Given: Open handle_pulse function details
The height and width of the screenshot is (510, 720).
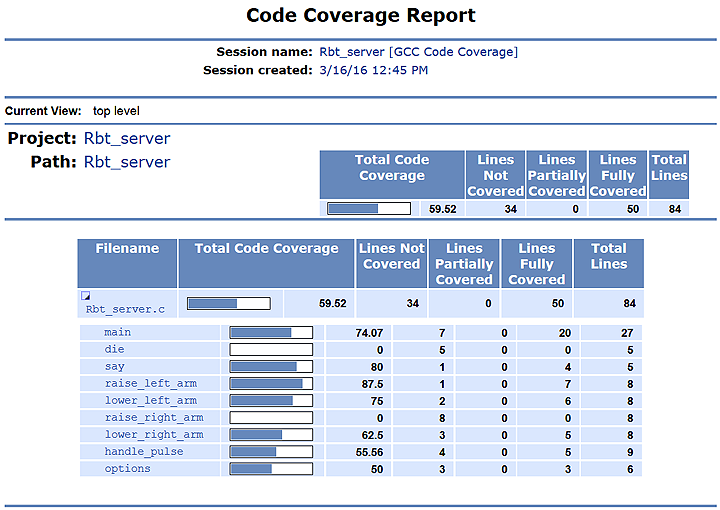Looking at the screenshot, I should click(x=143, y=451).
